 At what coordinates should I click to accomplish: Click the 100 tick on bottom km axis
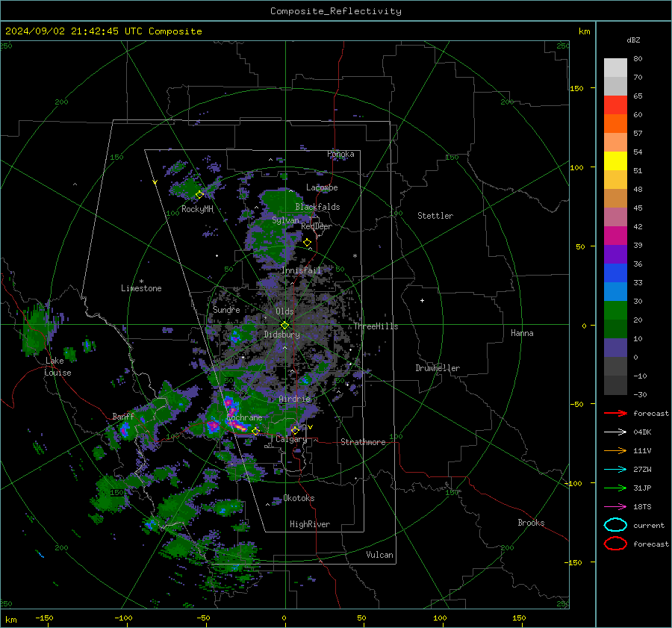click(440, 618)
